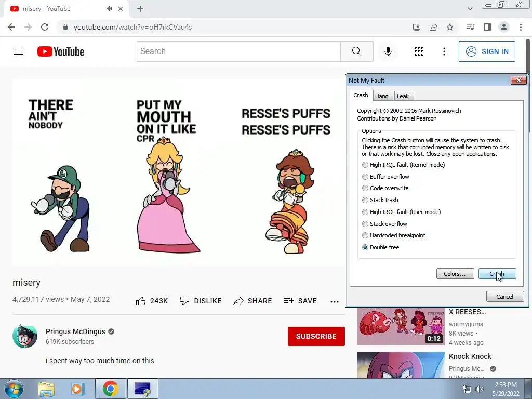
Task: Click the share page icon in address bar
Action: pos(433,27)
